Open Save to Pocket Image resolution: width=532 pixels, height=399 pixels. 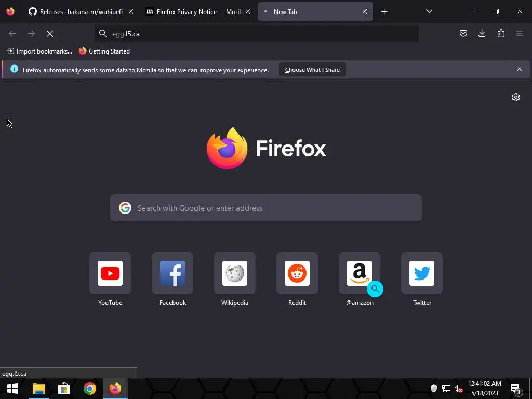[463, 33]
